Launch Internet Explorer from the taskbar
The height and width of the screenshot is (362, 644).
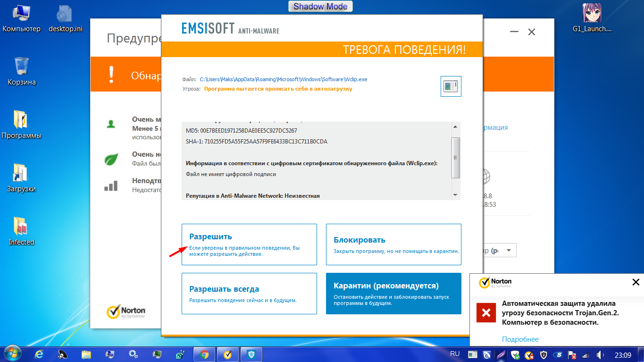(40, 354)
